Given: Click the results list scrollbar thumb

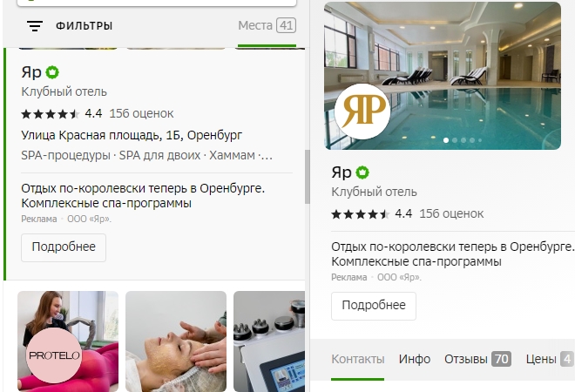Looking at the screenshot, I should (308, 177).
